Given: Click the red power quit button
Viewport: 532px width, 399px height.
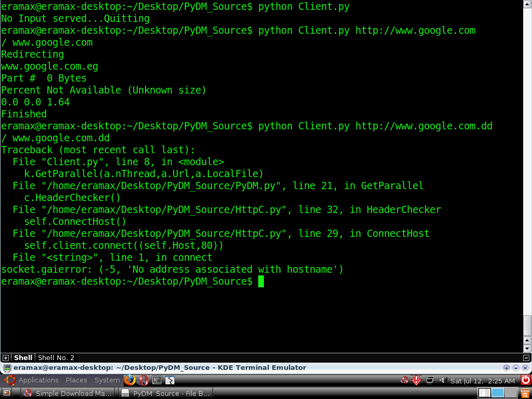Looking at the screenshot, I should coord(526,380).
